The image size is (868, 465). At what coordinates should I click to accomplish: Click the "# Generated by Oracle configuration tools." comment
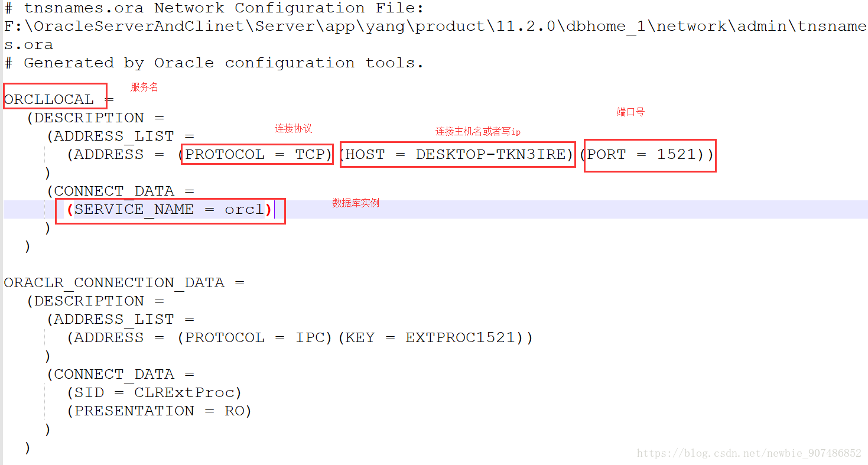point(214,63)
